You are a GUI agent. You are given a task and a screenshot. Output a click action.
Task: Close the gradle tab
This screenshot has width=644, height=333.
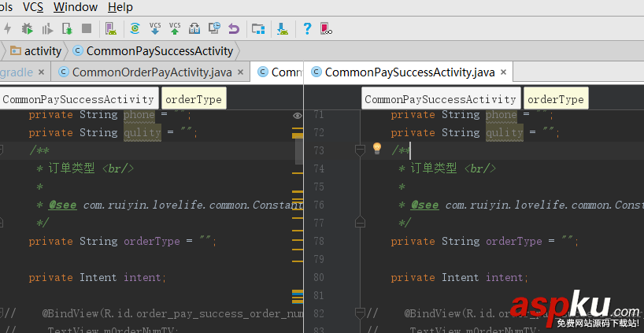coord(41,72)
